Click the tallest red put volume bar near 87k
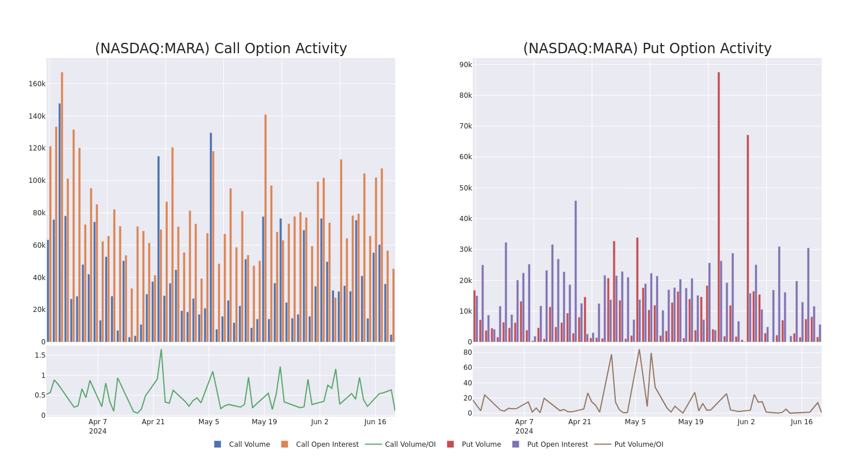Screen dimensions: 868x463 [719, 207]
